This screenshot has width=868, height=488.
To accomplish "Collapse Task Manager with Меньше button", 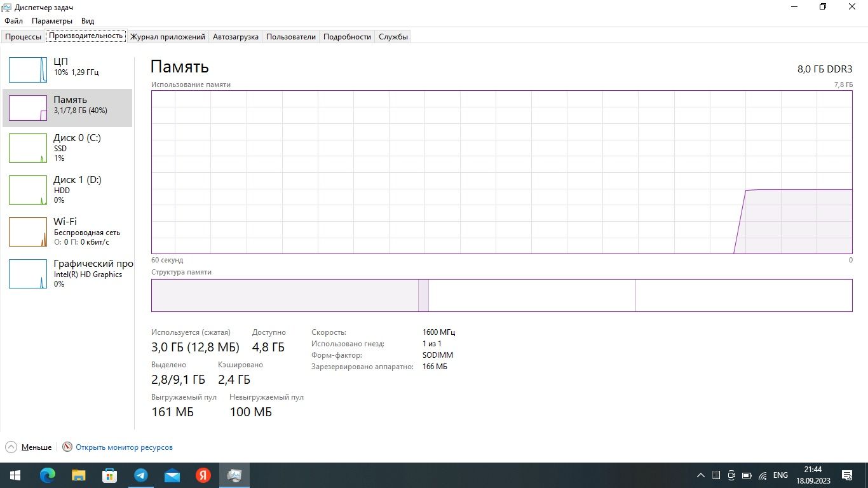I will (x=29, y=447).
